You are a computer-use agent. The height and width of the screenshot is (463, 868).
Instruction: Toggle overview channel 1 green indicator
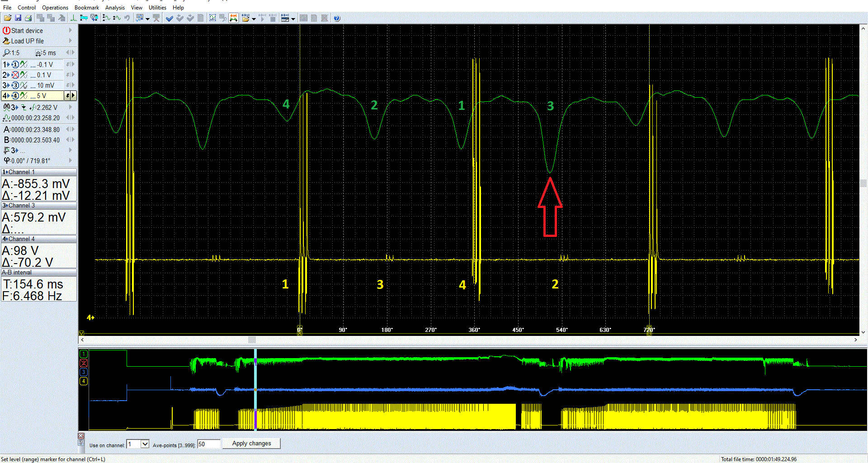coord(84,354)
